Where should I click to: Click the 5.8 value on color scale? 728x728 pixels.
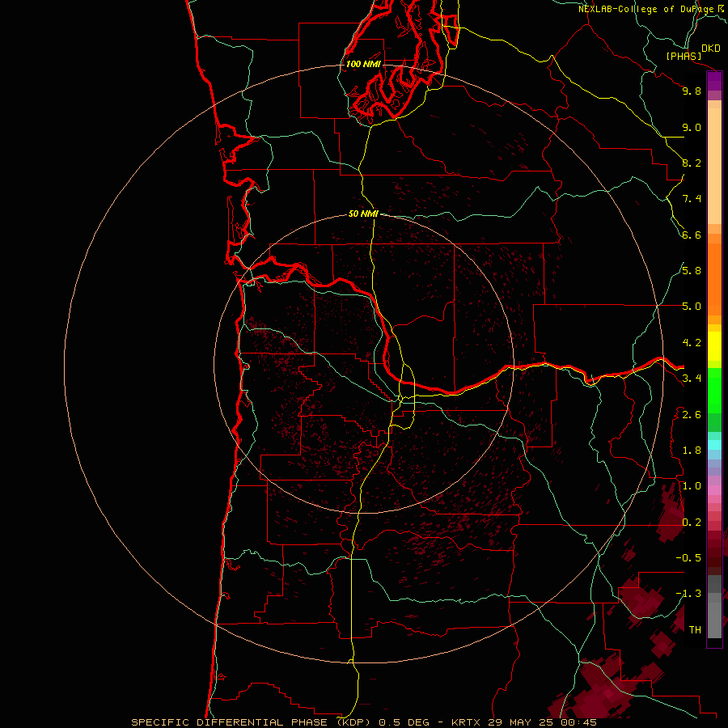tap(692, 270)
